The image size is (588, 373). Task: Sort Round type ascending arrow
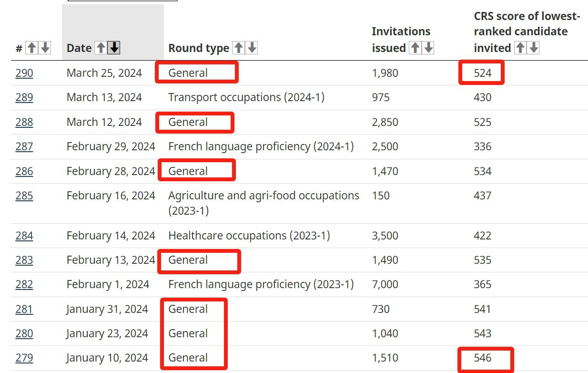click(x=238, y=48)
